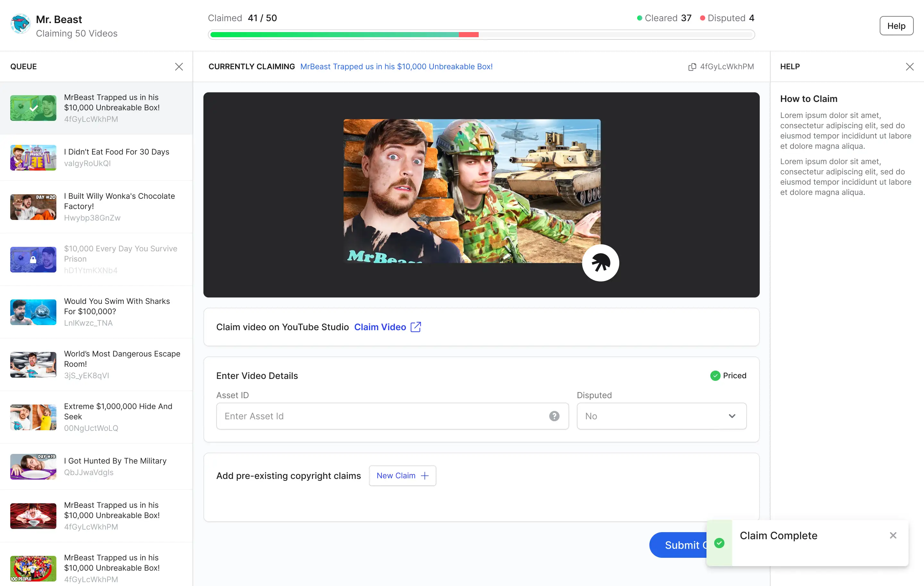Viewport: 924px width, 586px height.
Task: Close the Help panel
Action: 910,67
